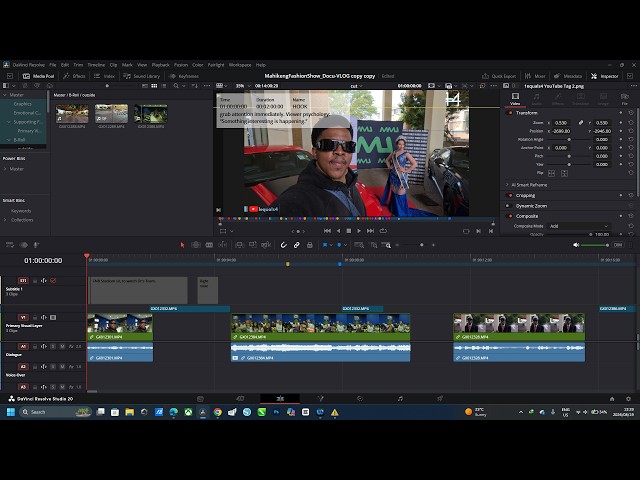Click the Flip horizontal button
640x480 pixels.
click(551, 173)
